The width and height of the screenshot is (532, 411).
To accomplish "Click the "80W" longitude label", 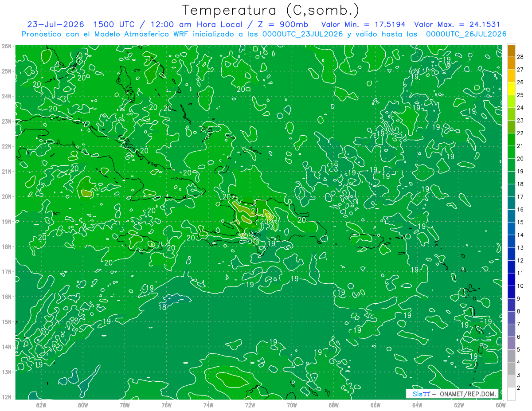I will click(82, 405).
